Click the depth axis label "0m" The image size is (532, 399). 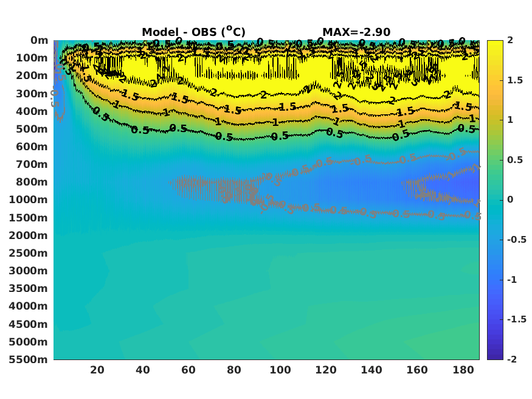40,40
